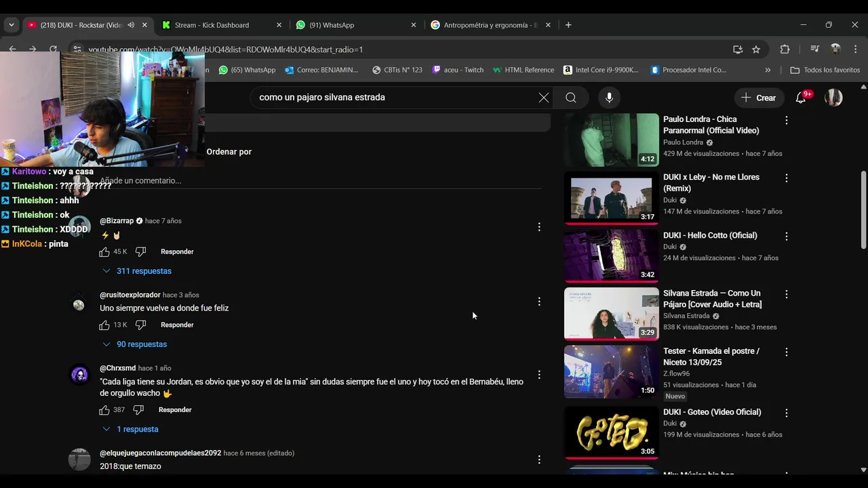The height and width of the screenshot is (488, 868).
Task: Reply to the Bizarrap comment
Action: [177, 251]
